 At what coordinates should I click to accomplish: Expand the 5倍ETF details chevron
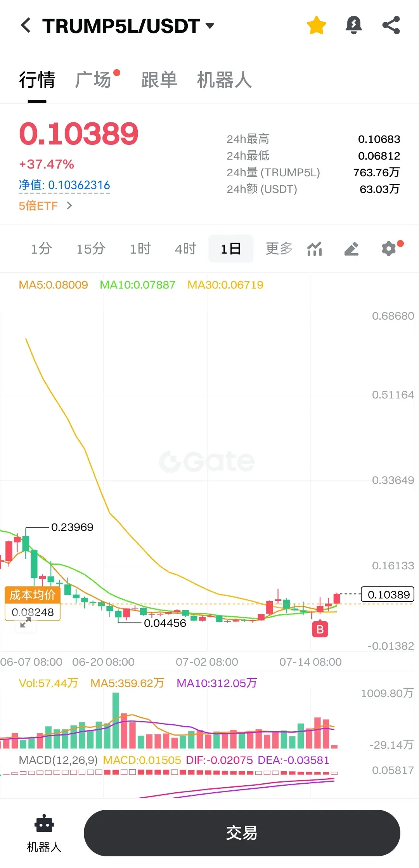69,205
